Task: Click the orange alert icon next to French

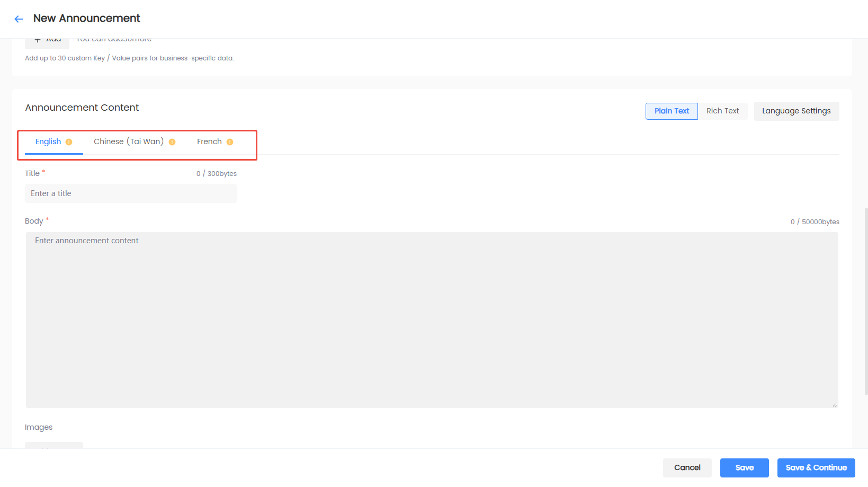Action: coord(230,142)
